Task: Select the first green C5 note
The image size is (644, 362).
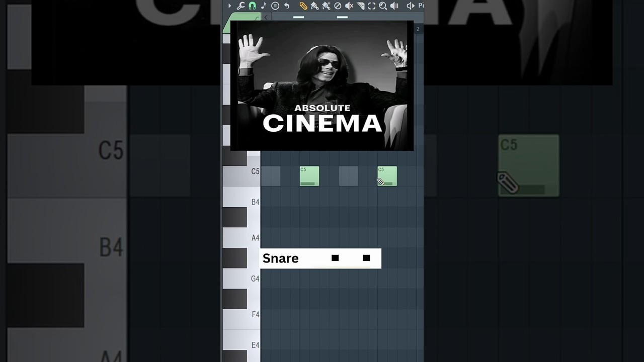Action: pos(309,176)
